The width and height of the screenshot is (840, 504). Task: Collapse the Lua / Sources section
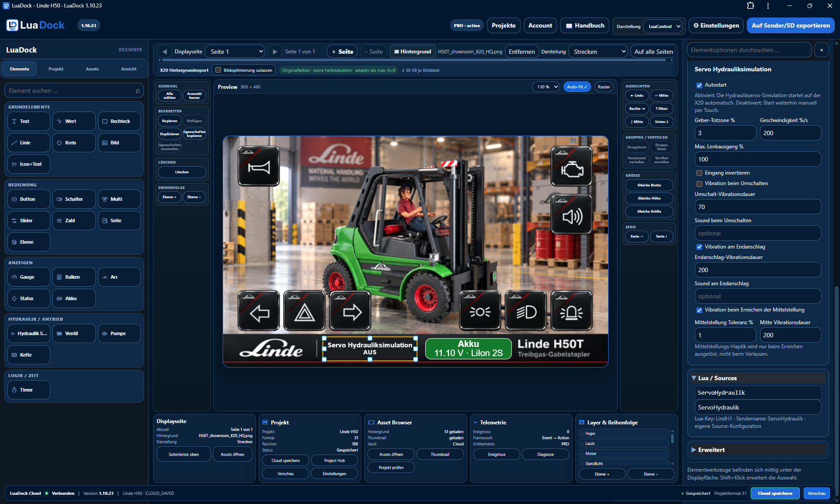[758, 378]
